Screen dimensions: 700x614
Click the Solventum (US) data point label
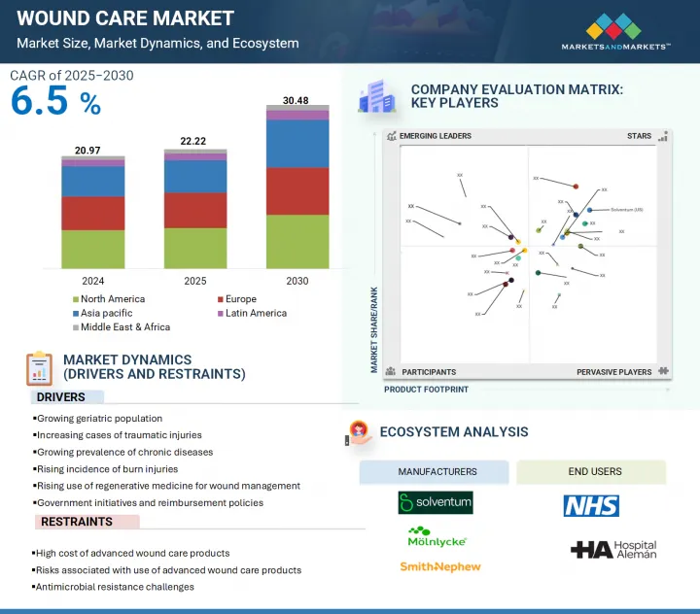pyautogui.click(x=626, y=210)
